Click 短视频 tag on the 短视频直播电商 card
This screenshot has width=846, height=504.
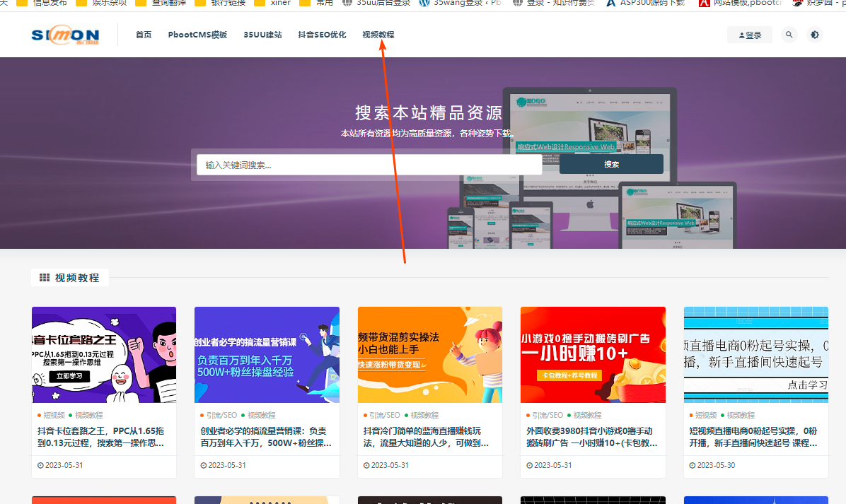pos(706,415)
